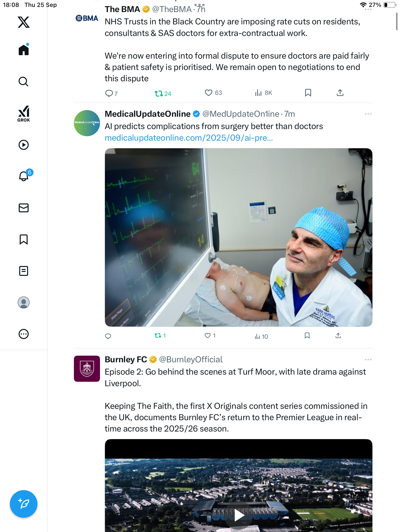Open Notifications bell with 6 badge
Screen dimensions: 399x532
(24, 176)
